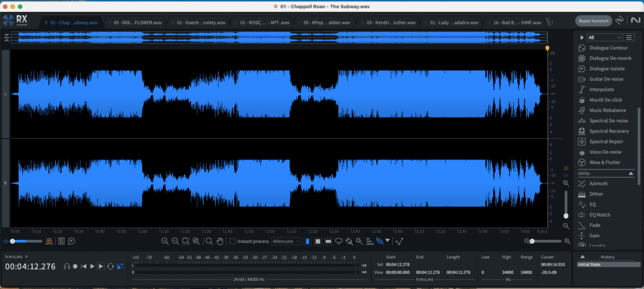644x289 pixels.
Task: Toggle headphone input monitoring
Action: [67, 266]
